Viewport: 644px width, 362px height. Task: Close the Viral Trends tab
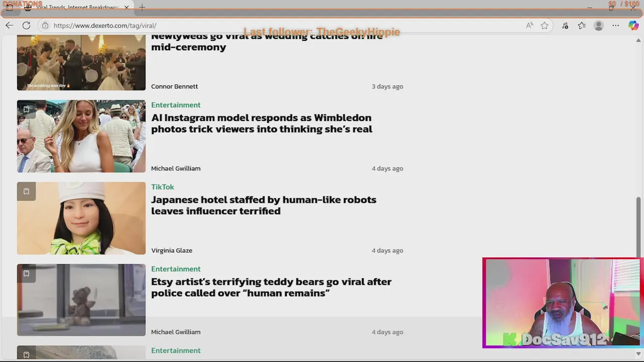point(127,8)
